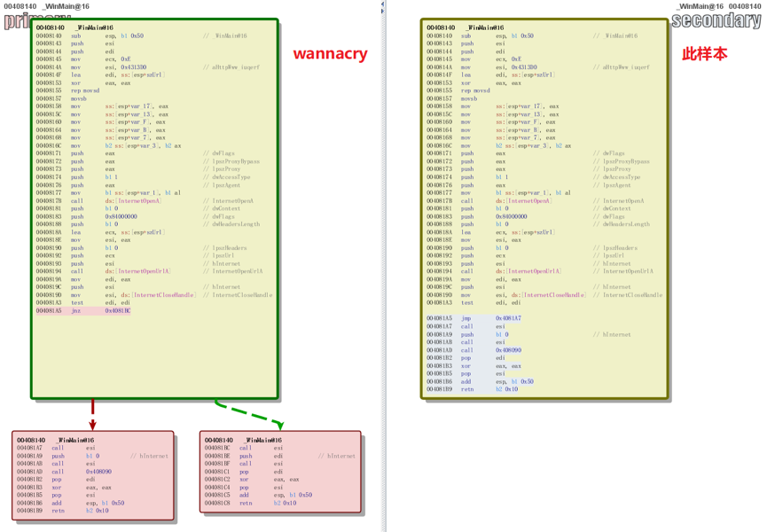This screenshot has height=532, width=767.
Task: Click the '// lpszProxyBypass' comment in secondary graph
Action: (x=622, y=161)
